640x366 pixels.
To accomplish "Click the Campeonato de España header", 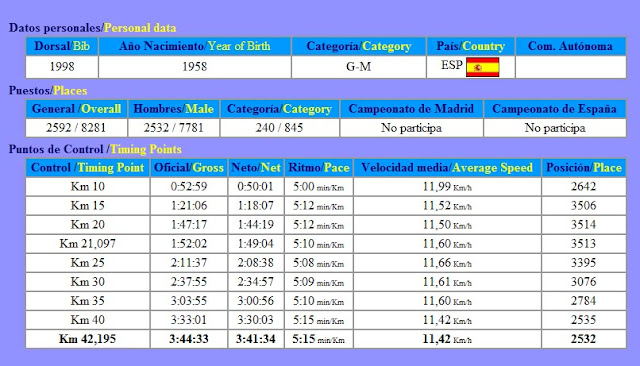I will pos(555,109).
